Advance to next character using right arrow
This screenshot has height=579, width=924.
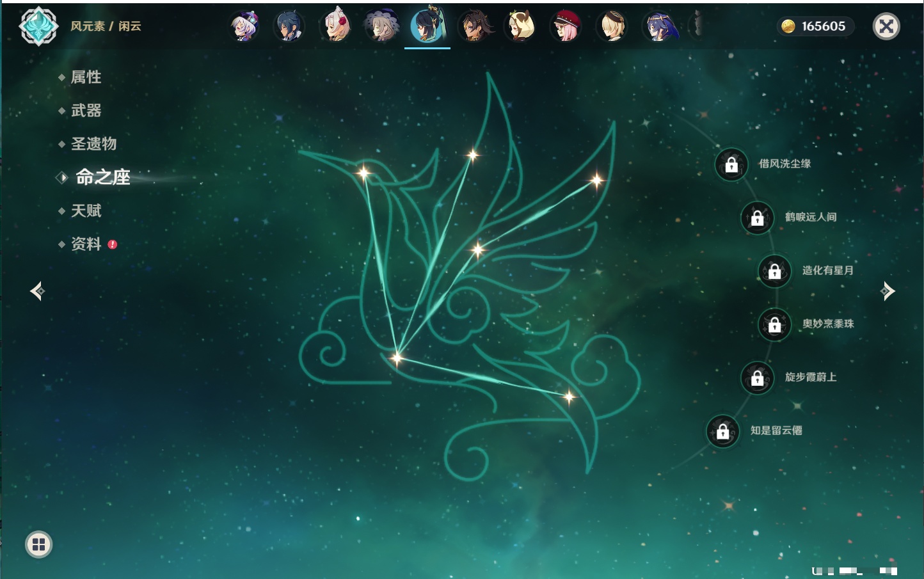pyautogui.click(x=888, y=291)
